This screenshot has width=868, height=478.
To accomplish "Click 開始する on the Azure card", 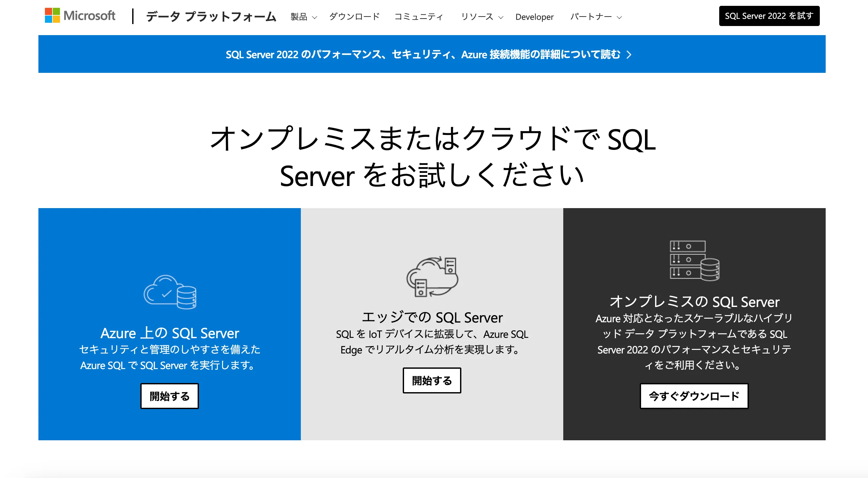I will [170, 396].
